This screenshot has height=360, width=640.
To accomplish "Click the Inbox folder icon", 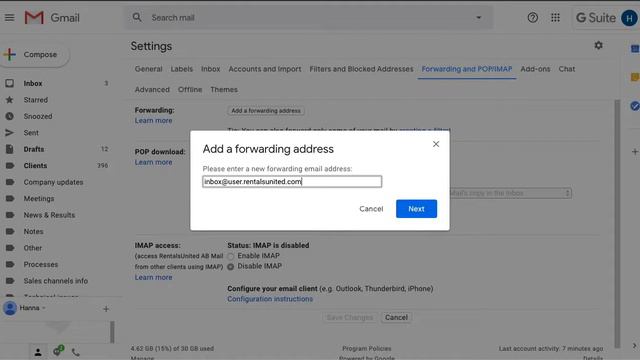I will tap(9, 83).
